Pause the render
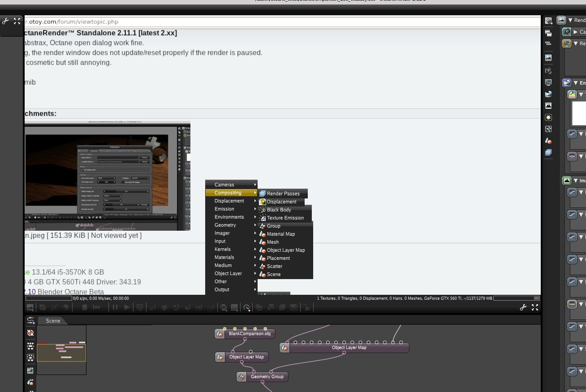The image size is (586, 392). (115, 307)
